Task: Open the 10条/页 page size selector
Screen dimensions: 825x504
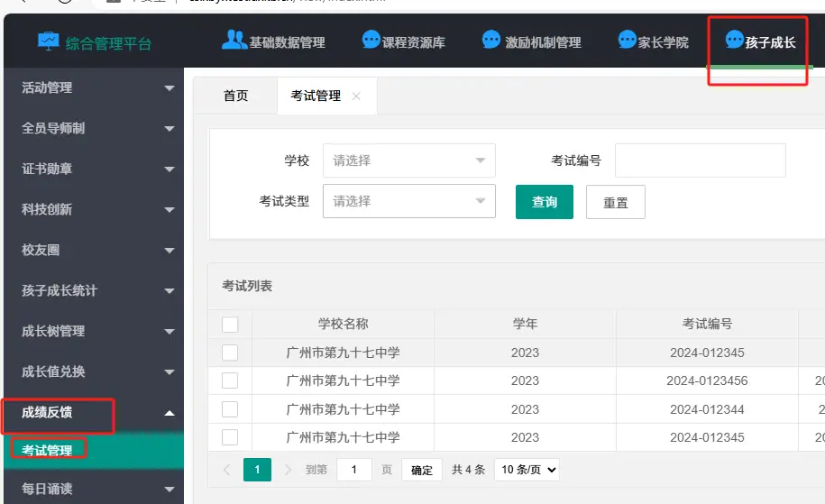Action: 527,470
